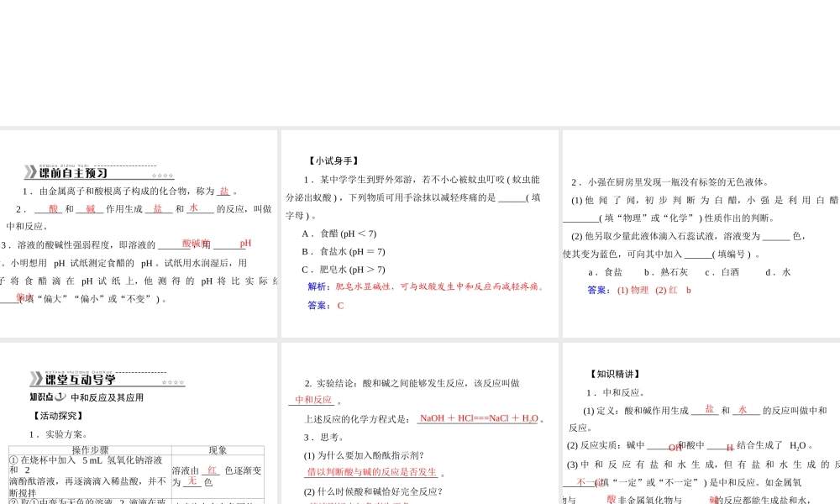Click the 3. 思考。 line
The image size is (840, 504).
[327, 437]
